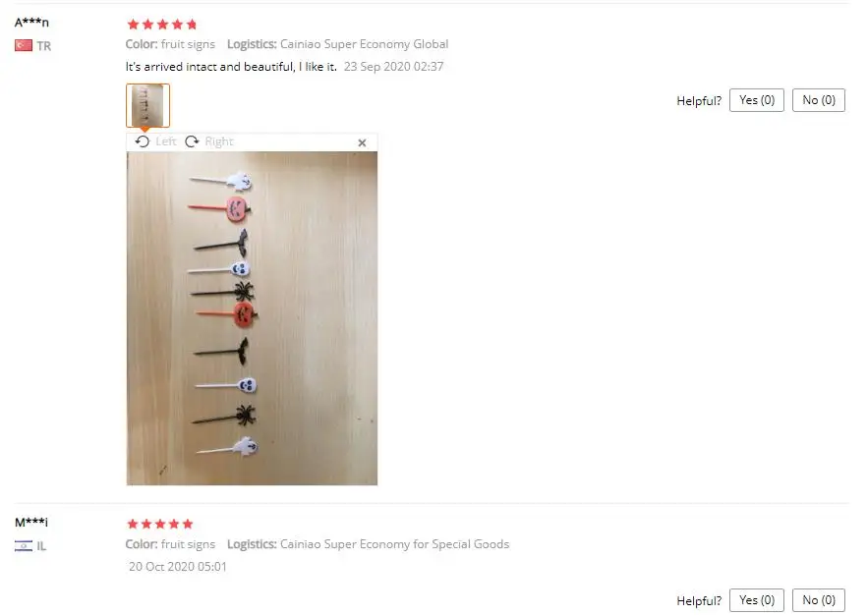Screen dimensions: 866x616
Task: Click the '20 Oct 2020 05:01' date
Action: (x=177, y=567)
